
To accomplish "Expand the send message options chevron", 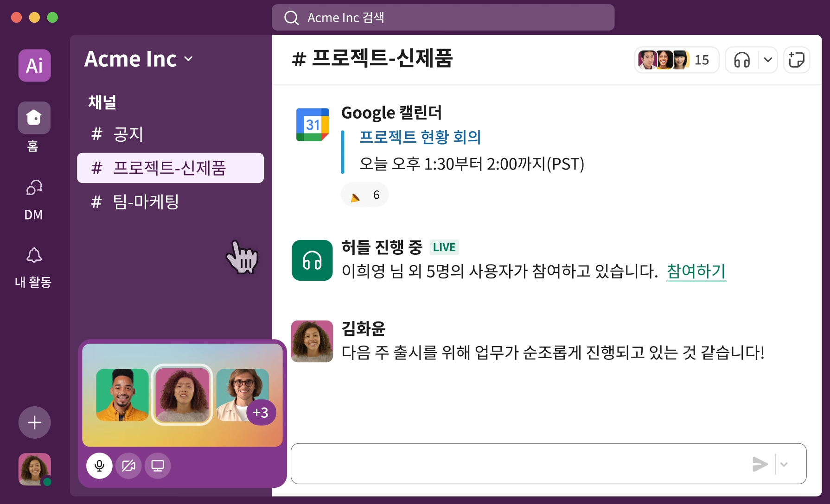I will pos(784,463).
